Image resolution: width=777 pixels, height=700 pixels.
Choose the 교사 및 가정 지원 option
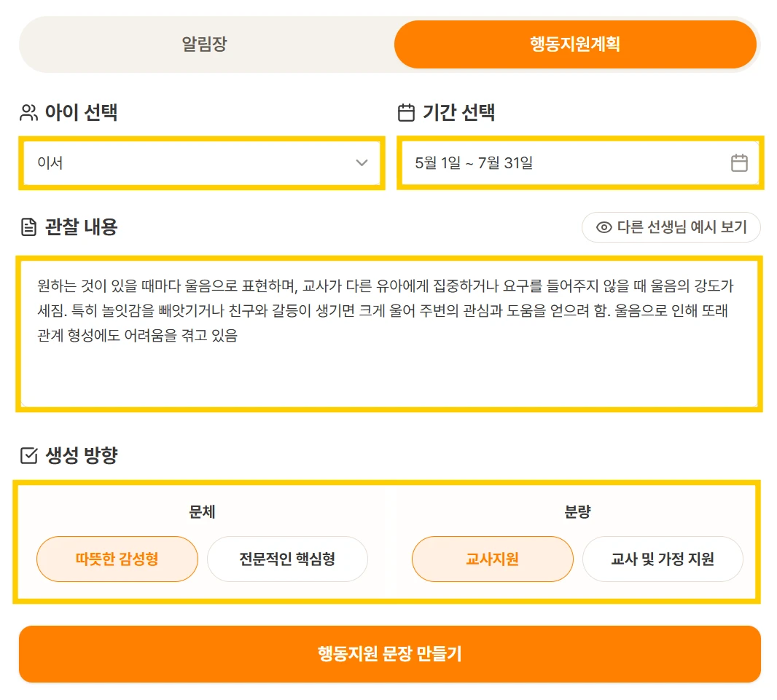tap(663, 559)
